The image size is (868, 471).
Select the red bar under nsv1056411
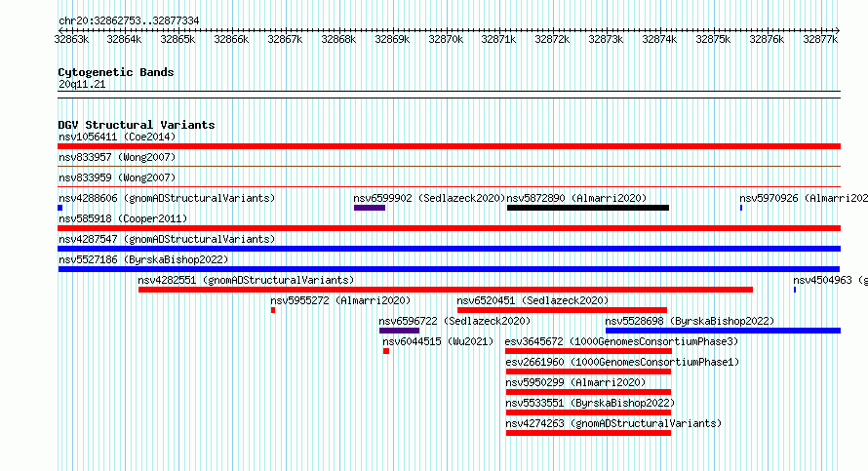pyautogui.click(x=449, y=146)
